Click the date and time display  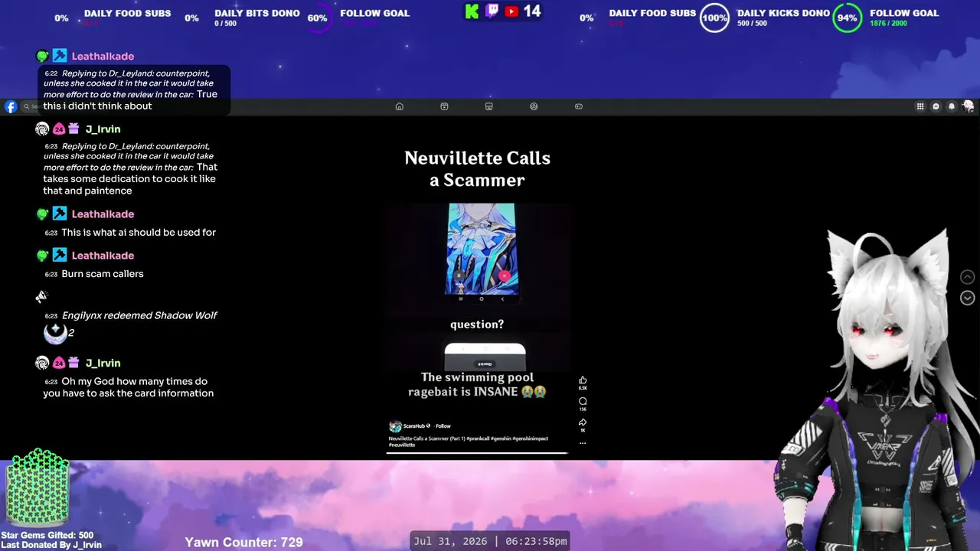491,541
